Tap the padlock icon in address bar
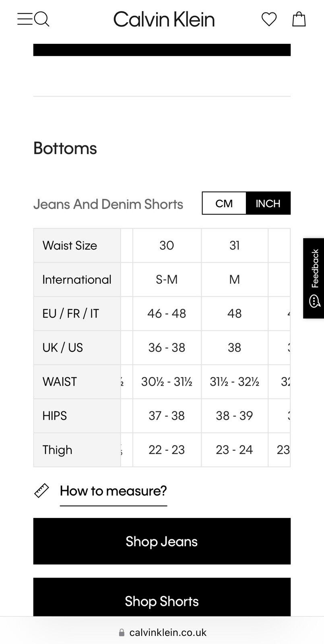Image resolution: width=324 pixels, height=644 pixels. (122, 632)
